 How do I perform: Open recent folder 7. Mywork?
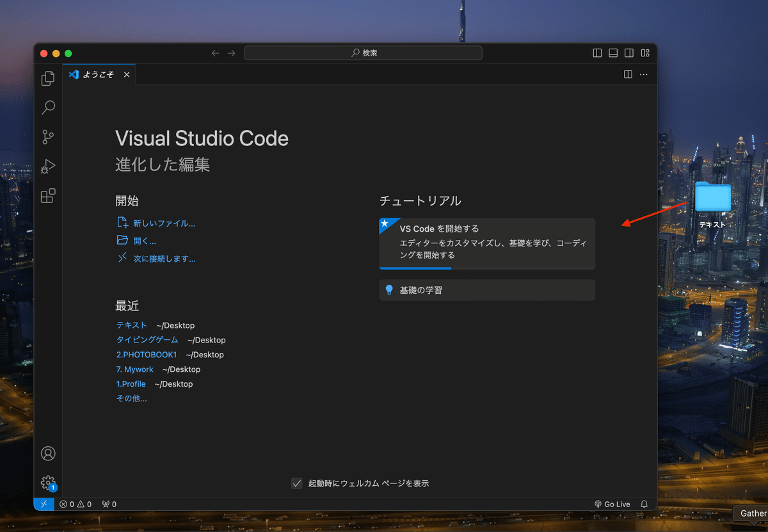tap(135, 369)
